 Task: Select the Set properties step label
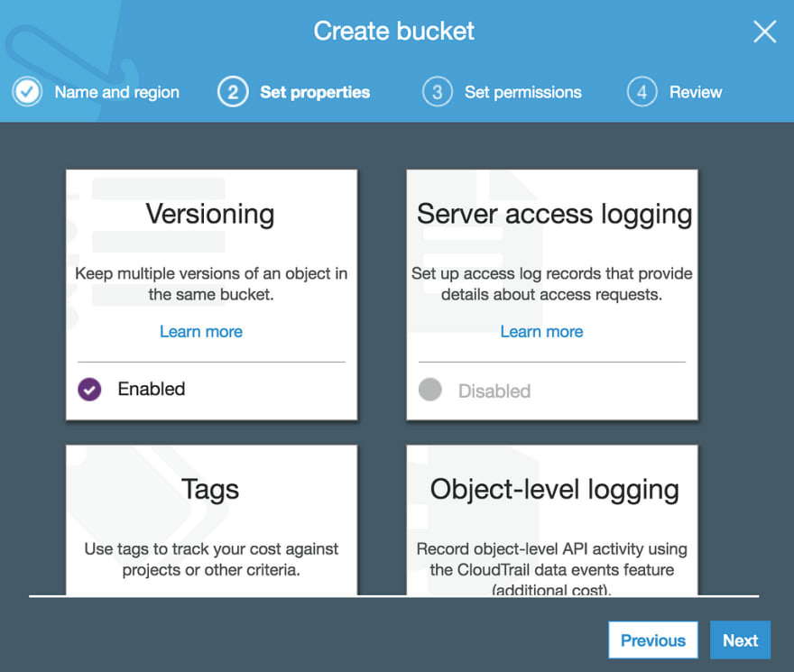coord(315,92)
